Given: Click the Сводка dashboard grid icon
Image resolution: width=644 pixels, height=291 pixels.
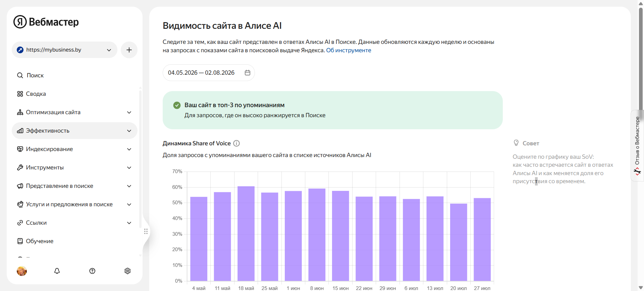Looking at the screenshot, I should point(20,94).
